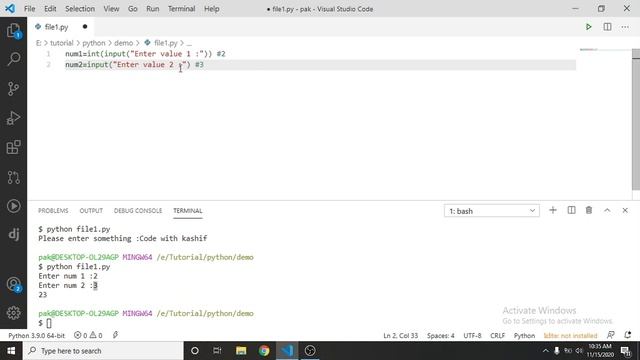
Task: Open the '1: bash' terminal dropdown
Action: tap(492, 211)
